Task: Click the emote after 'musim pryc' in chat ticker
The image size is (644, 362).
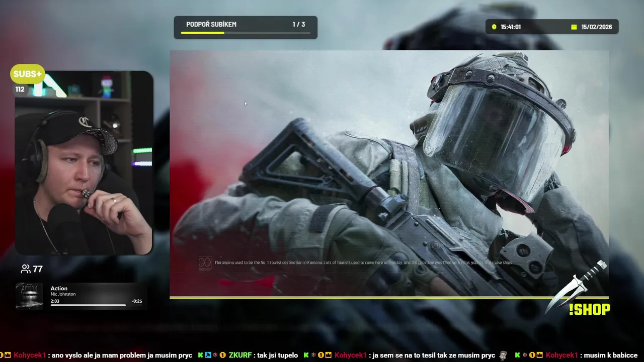Action: tap(503, 355)
